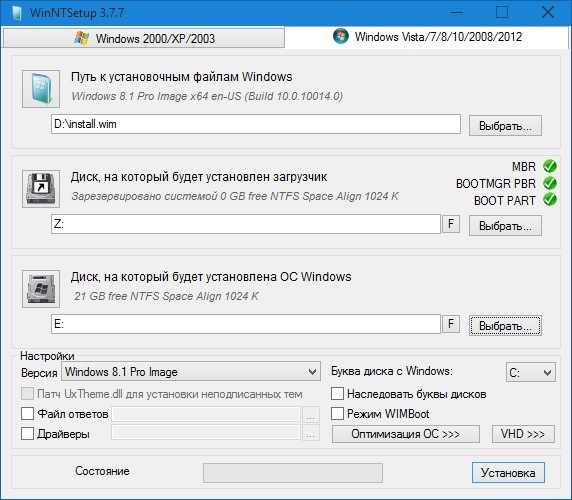The image size is (572, 500).
Task: Click the BOOTMGR PBR green checkmark icon
Action: pos(550,183)
